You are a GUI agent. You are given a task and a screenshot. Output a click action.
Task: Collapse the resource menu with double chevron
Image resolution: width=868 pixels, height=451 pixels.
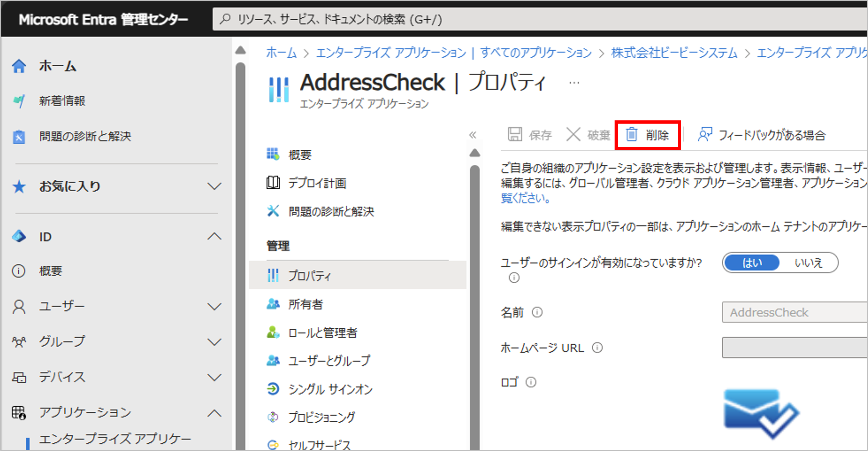click(472, 135)
